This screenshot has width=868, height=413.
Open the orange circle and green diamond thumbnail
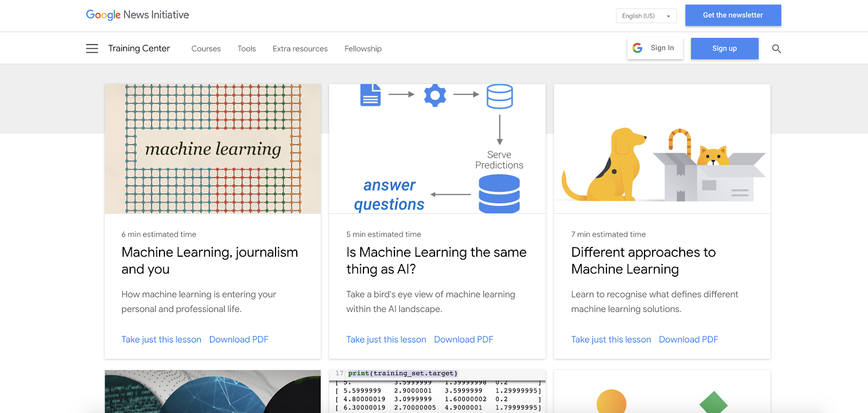[662, 391]
